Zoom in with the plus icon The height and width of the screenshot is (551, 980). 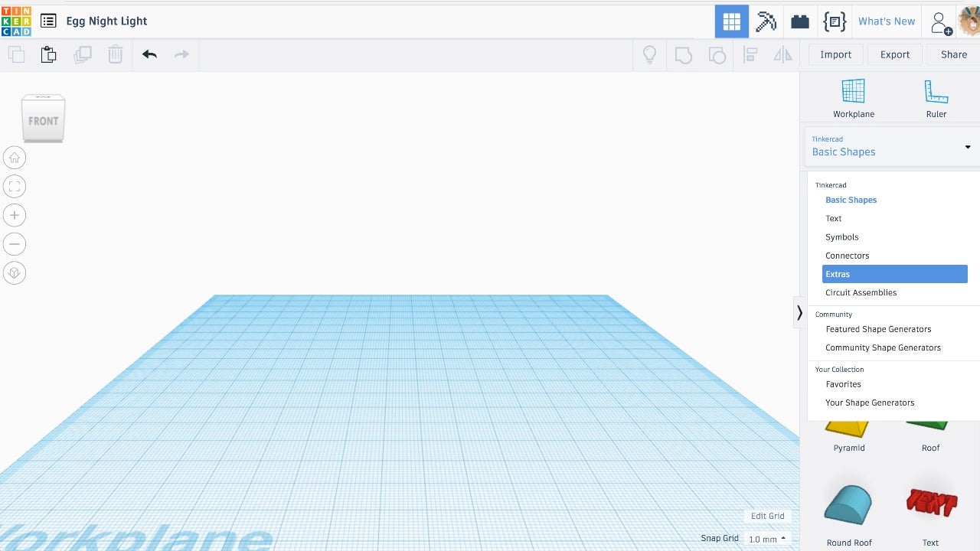14,215
